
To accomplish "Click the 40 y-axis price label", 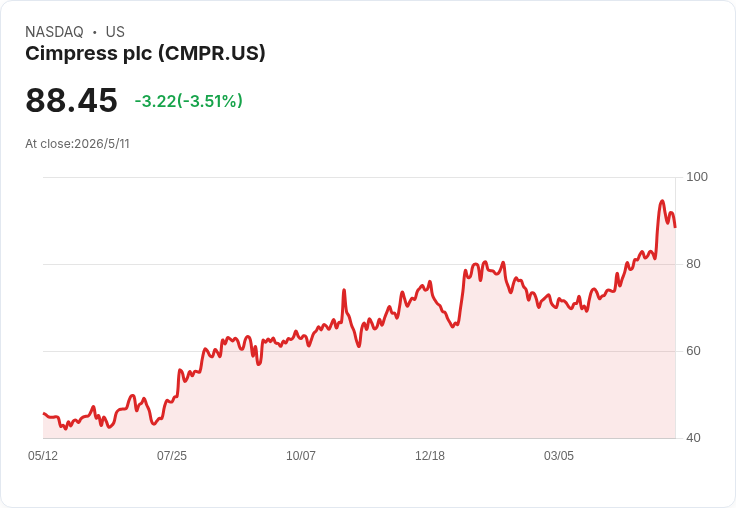I will point(693,438).
